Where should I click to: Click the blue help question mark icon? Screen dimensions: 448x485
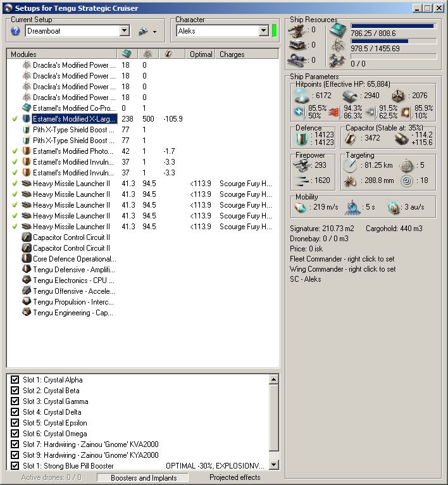coord(15,31)
